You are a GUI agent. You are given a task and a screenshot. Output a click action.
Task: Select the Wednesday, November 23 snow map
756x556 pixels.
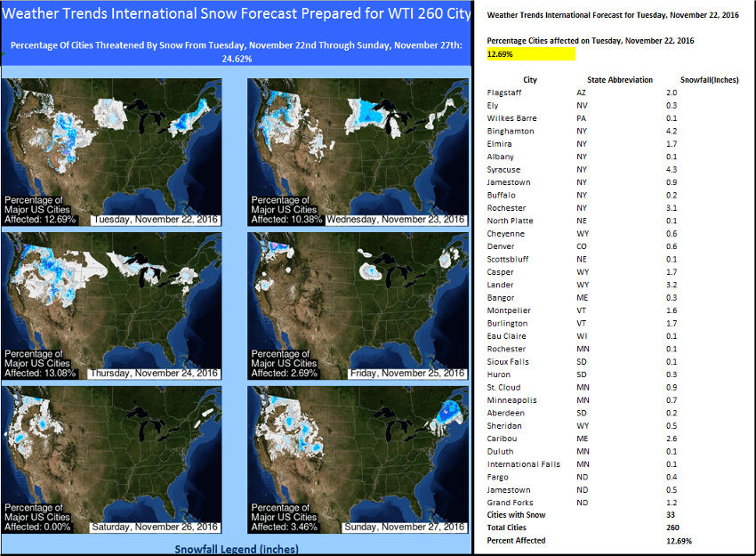pyautogui.click(x=358, y=151)
